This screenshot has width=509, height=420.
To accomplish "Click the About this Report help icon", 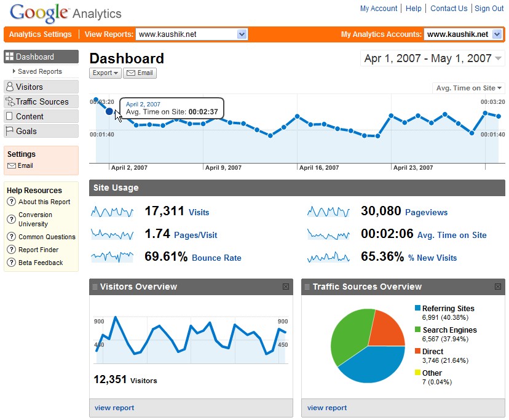I will (x=11, y=202).
